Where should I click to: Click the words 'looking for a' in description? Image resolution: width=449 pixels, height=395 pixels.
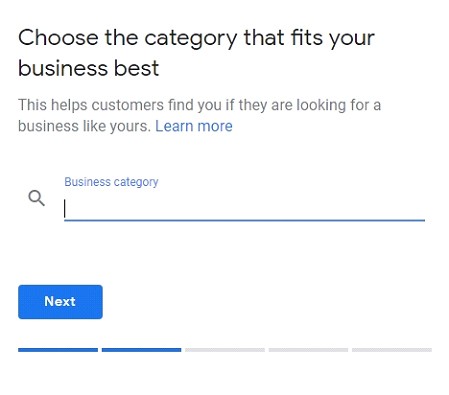(339, 105)
